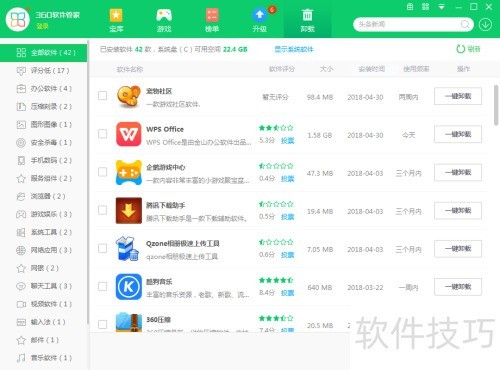Screen dimensions: 500x370
Task: Click 投票 link for 腾讯下载助手
Action: (x=287, y=217)
